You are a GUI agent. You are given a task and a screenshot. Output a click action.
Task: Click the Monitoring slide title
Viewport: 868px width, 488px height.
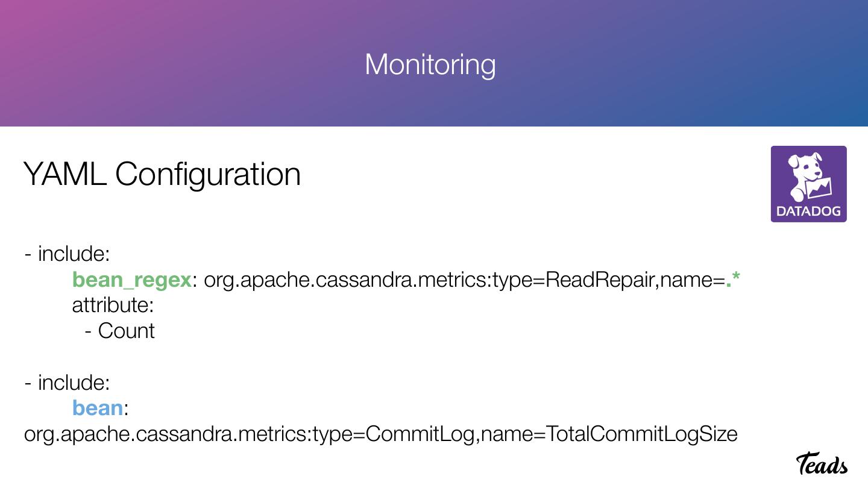click(430, 64)
